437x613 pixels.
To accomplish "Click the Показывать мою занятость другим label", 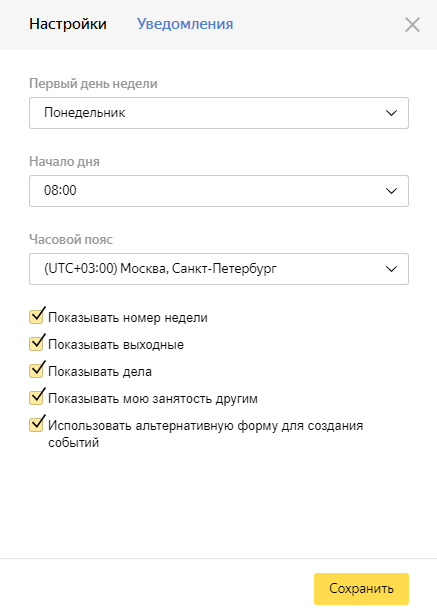I will click(x=153, y=398).
